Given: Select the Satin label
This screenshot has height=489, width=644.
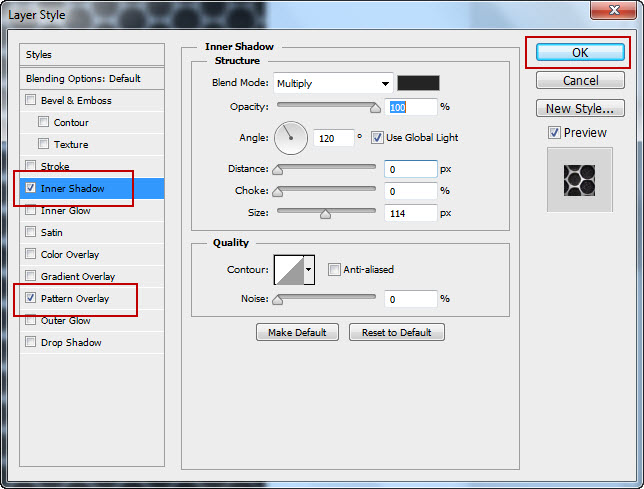Looking at the screenshot, I should click(52, 232).
